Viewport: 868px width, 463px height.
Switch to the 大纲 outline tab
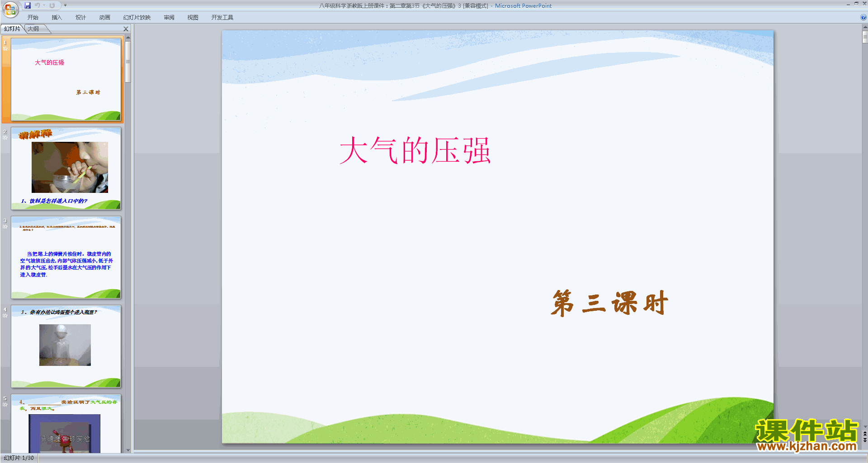33,29
